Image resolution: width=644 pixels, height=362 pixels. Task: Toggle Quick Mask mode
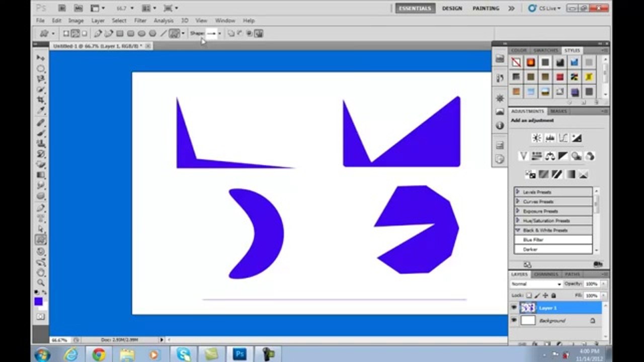(40, 317)
